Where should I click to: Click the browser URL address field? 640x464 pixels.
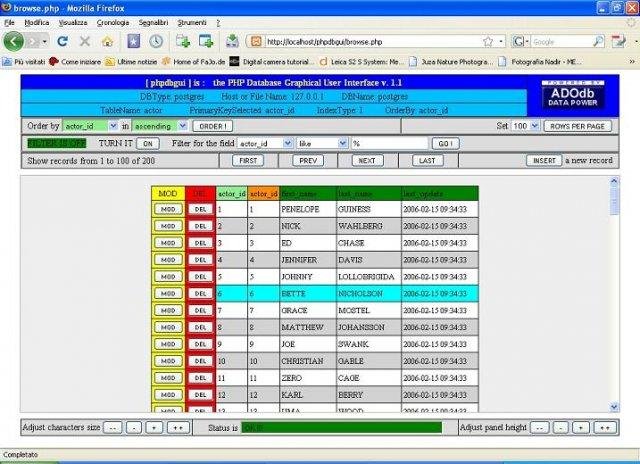click(373, 41)
